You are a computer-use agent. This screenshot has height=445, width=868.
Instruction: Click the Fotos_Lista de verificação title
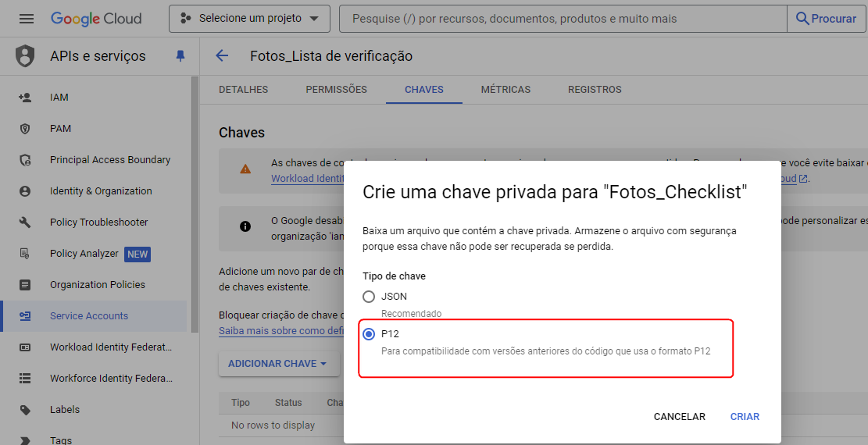point(331,56)
